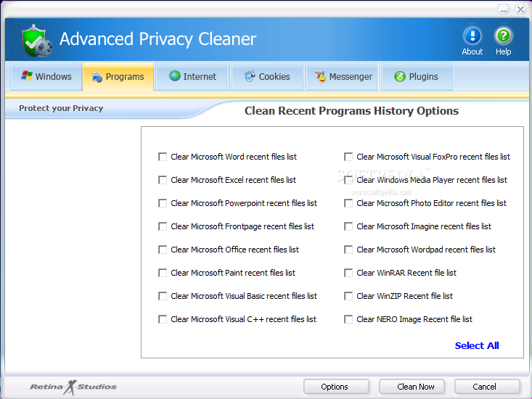Toggle Clear Microsoft Paint recent files list

(163, 273)
